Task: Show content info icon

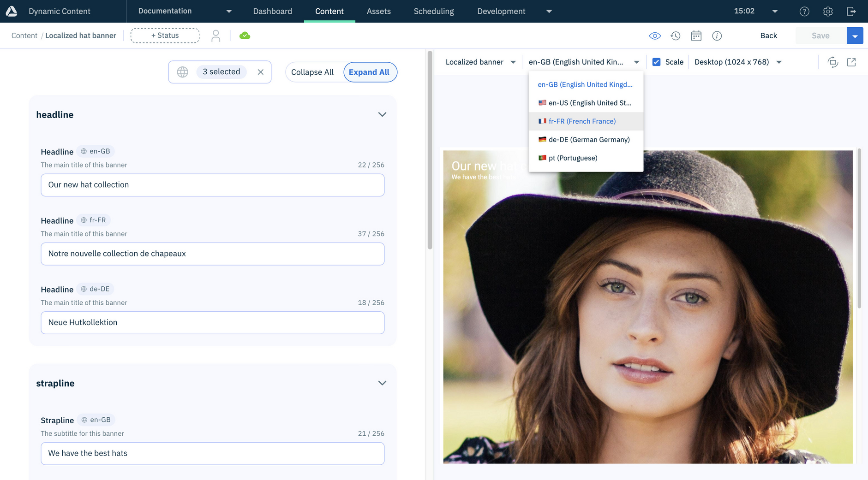Action: (717, 36)
